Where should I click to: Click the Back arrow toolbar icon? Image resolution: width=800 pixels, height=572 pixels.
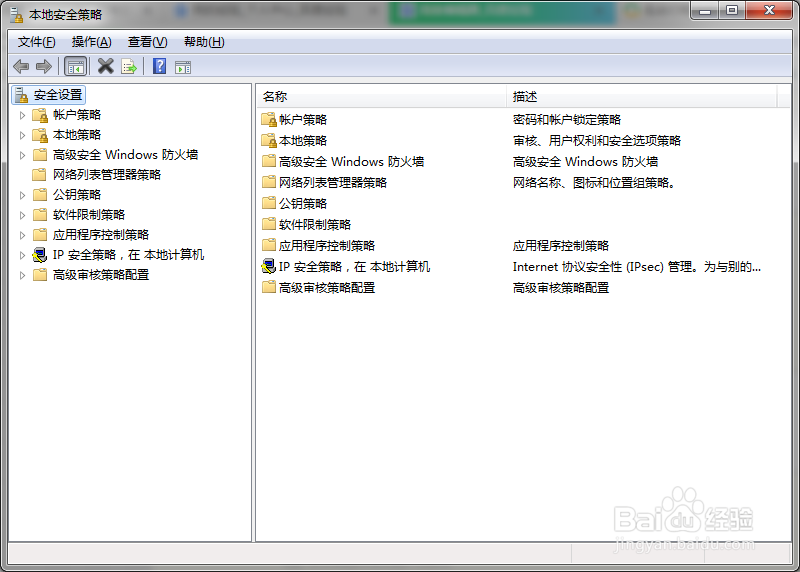click(x=21, y=66)
